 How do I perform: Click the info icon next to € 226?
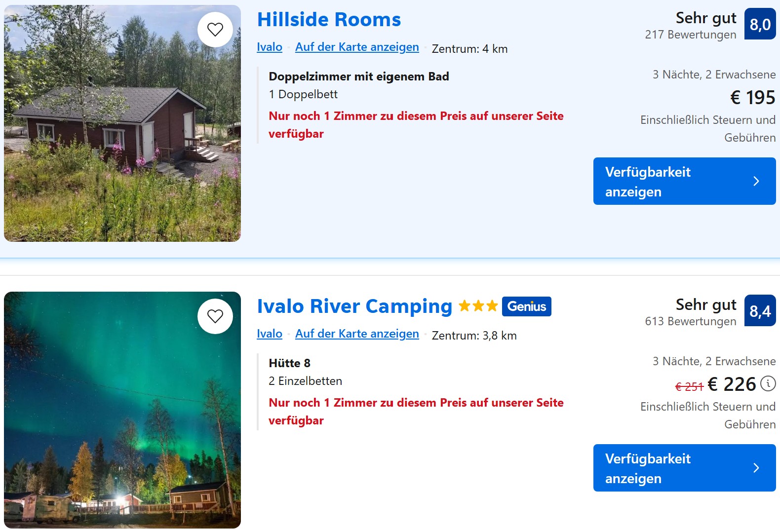coord(768,383)
